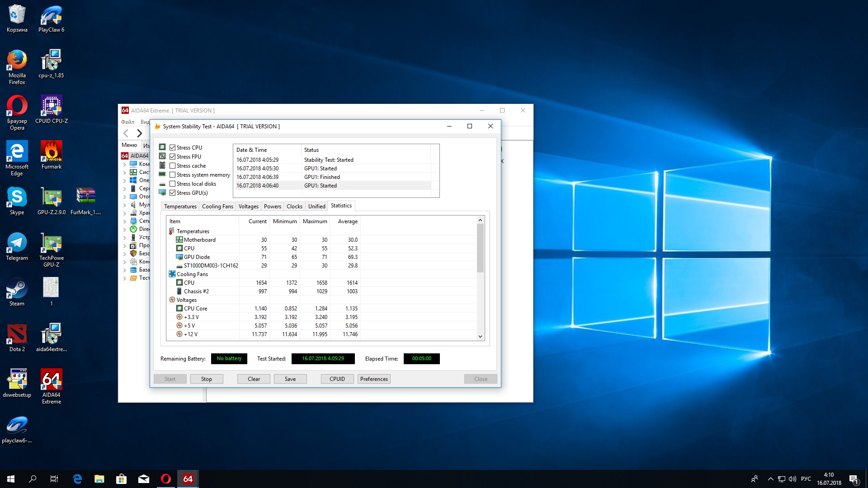The image size is (868, 488).
Task: Expand the tree node beside 'Тест'
Action: tap(125, 278)
